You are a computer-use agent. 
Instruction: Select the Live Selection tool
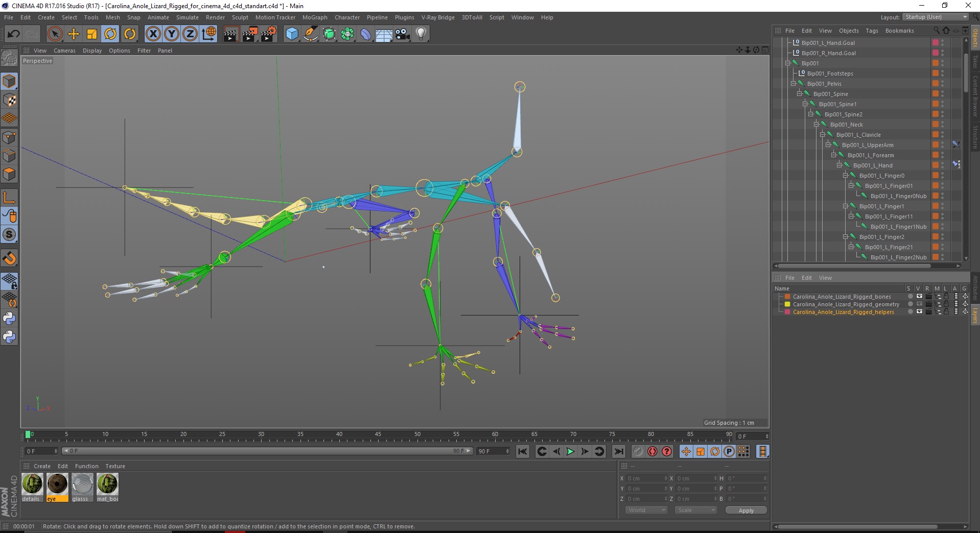point(55,34)
